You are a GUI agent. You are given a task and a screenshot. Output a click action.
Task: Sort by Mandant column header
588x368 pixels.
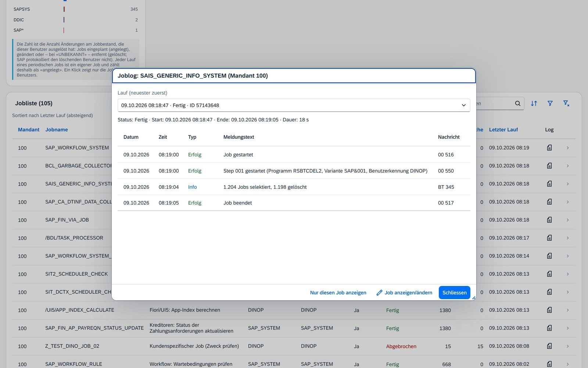29,130
